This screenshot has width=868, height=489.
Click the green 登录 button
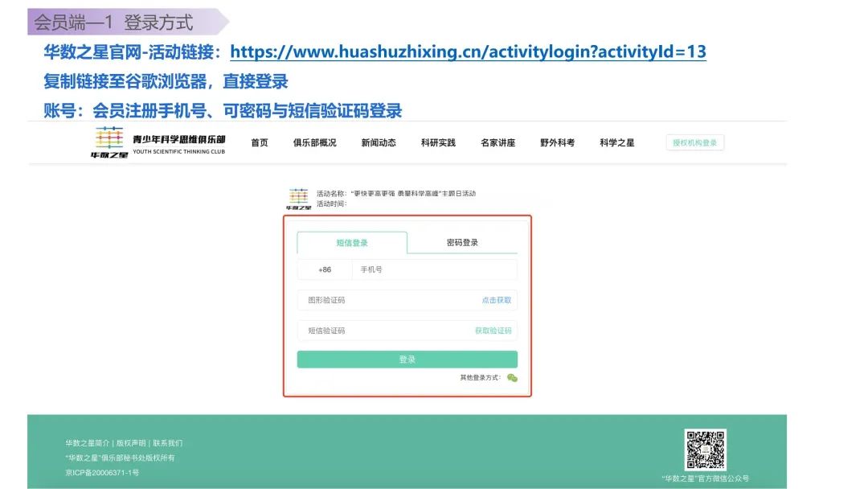point(407,360)
